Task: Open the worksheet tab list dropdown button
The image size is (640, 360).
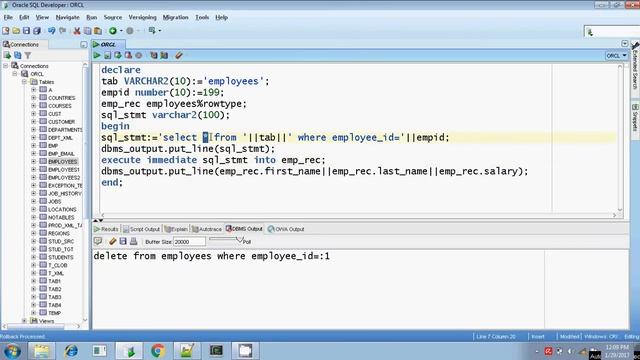Action: (624, 43)
